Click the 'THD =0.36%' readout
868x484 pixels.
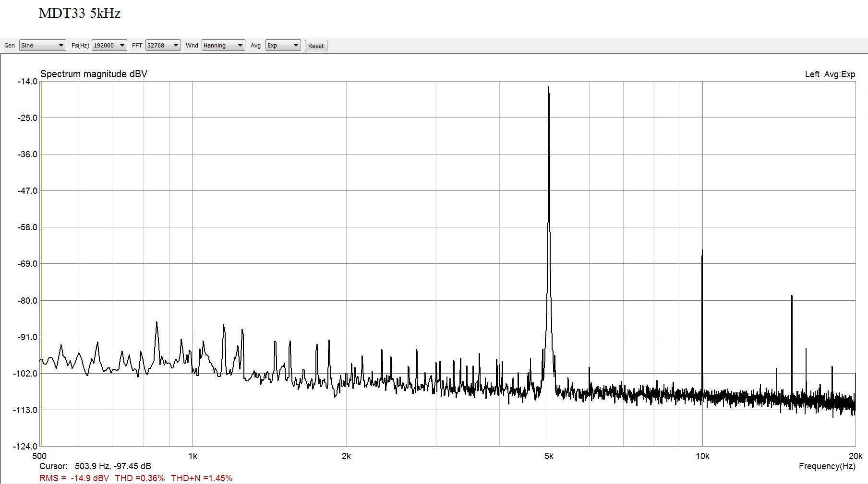point(140,478)
